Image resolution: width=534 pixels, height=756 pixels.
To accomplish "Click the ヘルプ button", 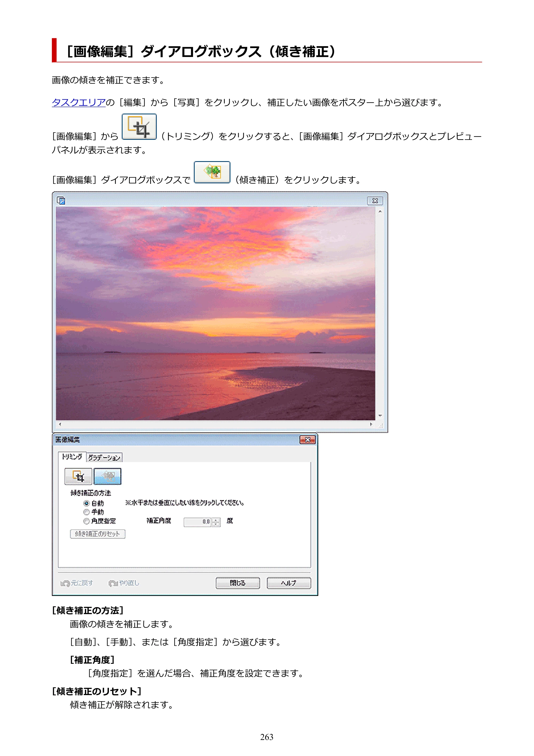I will 289,583.
